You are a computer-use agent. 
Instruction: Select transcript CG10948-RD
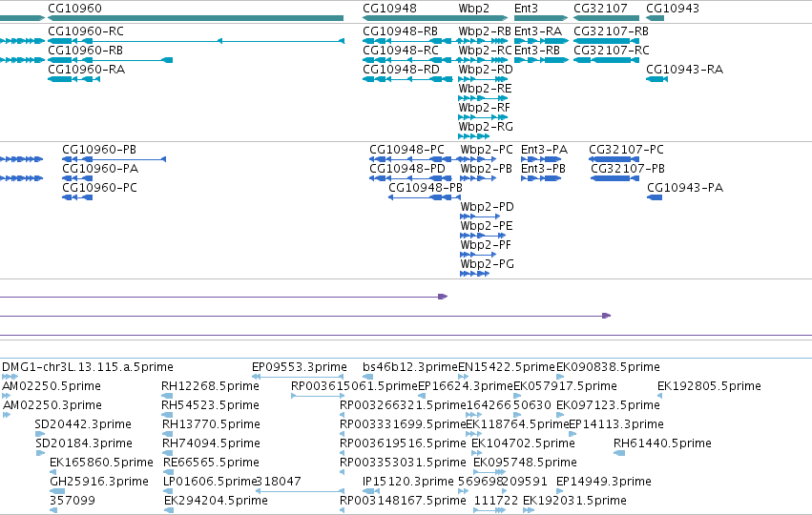pos(407,79)
